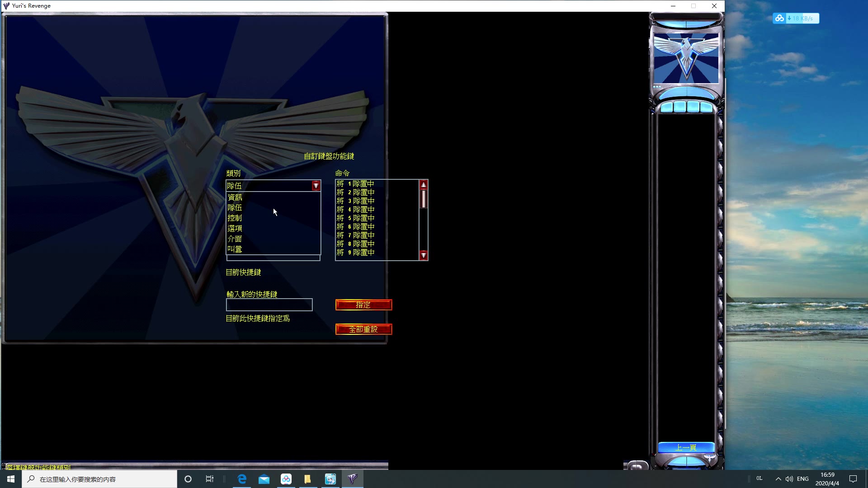Close the Yuri's Revenge window
The width and height of the screenshot is (868, 488).
pos(714,6)
